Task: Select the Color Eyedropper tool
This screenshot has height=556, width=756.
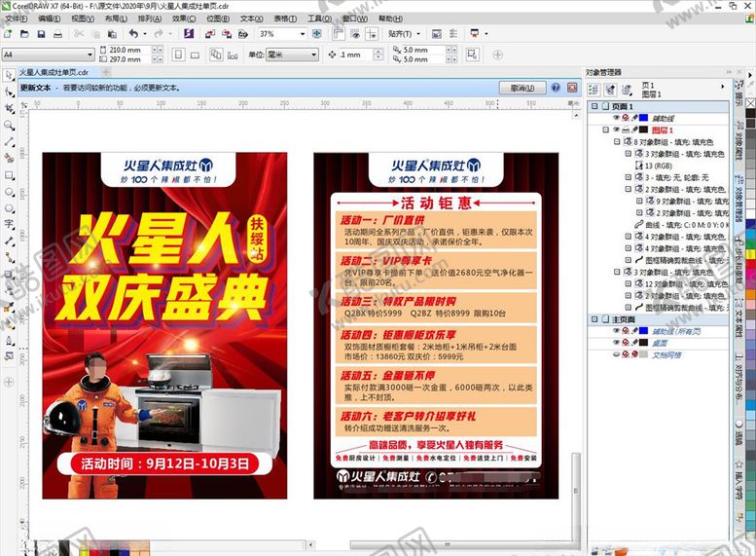Action: 9,307
